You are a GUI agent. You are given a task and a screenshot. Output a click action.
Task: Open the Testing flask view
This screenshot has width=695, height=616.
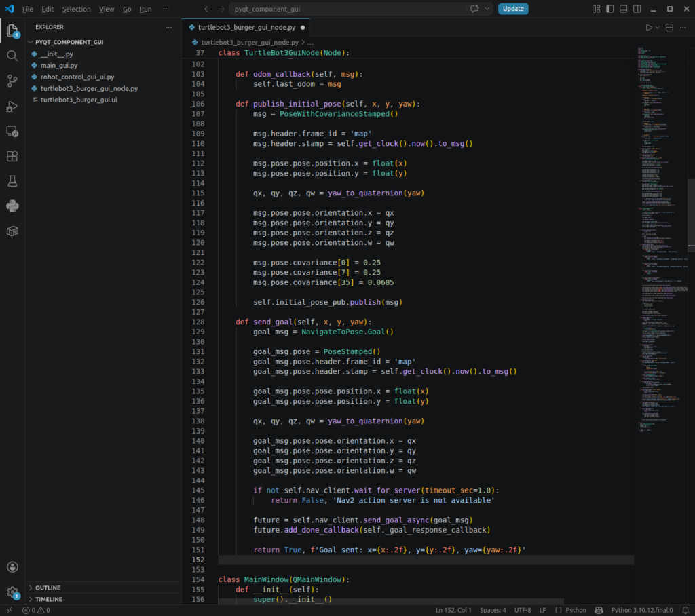tap(12, 181)
